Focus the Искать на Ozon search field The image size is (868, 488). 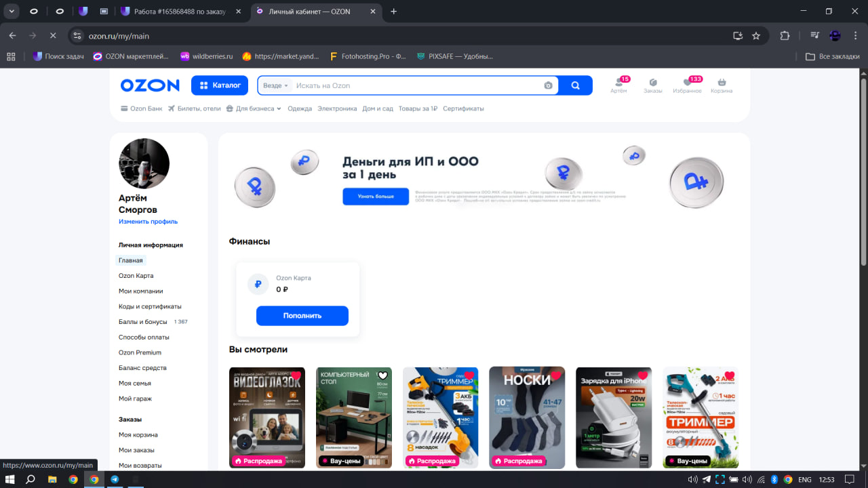pos(417,85)
